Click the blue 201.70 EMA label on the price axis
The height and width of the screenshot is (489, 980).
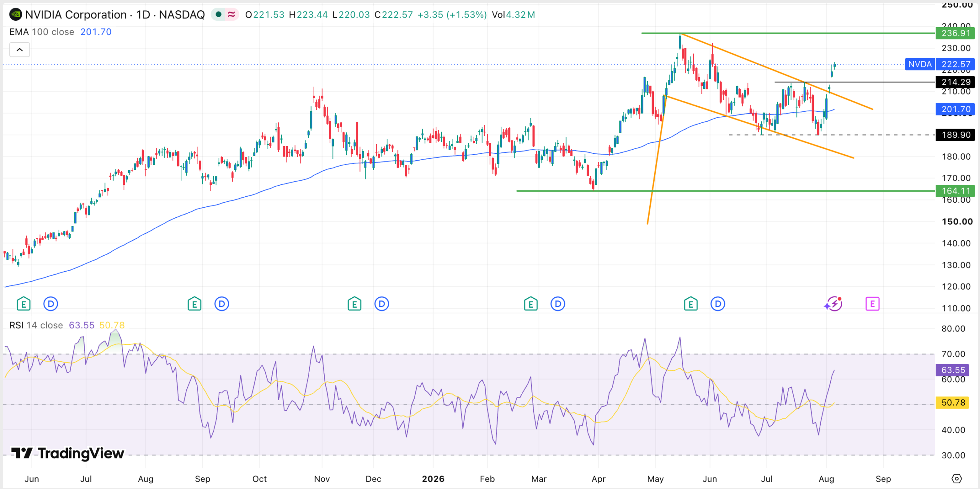(955, 109)
